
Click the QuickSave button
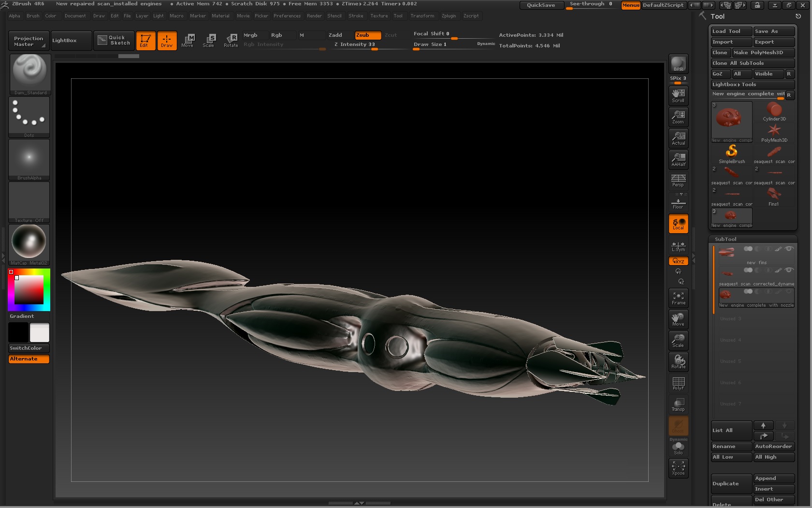click(x=541, y=5)
